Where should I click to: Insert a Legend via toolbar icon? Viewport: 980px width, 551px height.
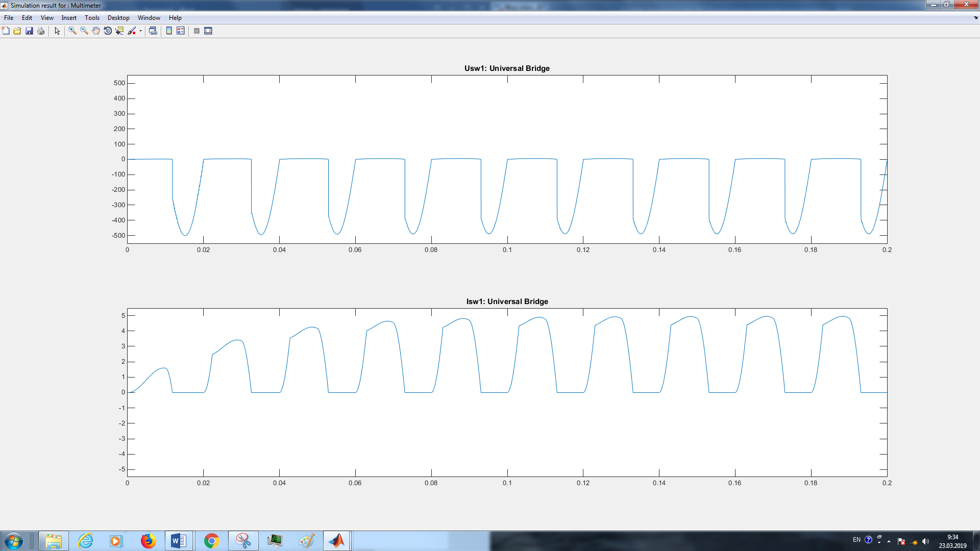(x=181, y=31)
